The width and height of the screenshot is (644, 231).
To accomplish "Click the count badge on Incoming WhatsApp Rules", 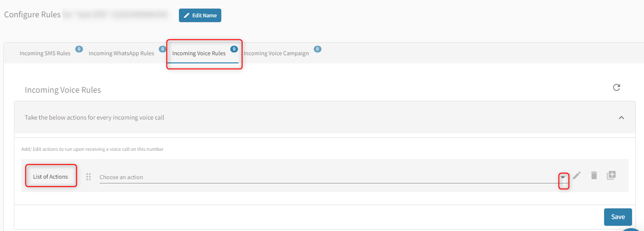I will (x=163, y=49).
